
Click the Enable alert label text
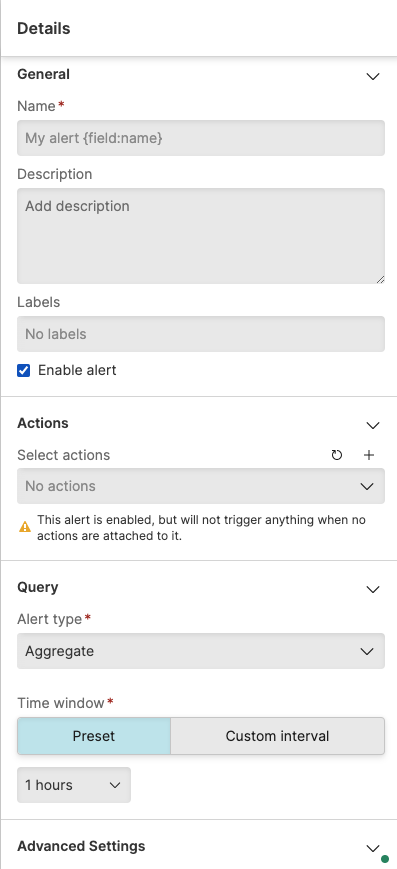pyautogui.click(x=77, y=370)
